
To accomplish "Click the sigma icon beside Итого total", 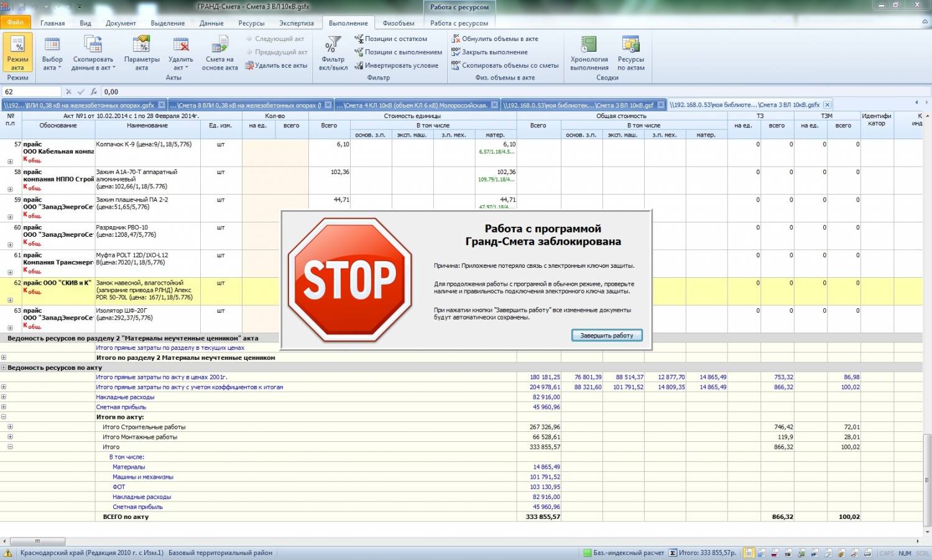I will click(x=672, y=553).
